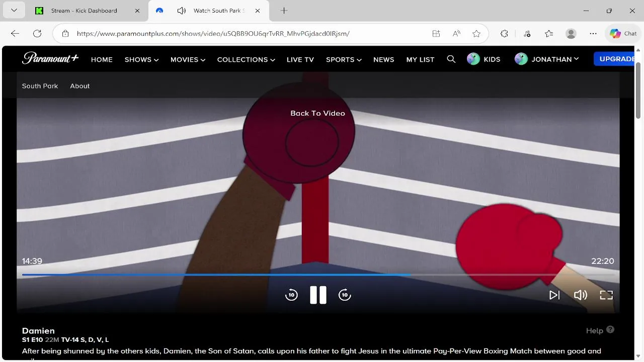
Task: Click the Help question mark icon
Action: tap(610, 330)
